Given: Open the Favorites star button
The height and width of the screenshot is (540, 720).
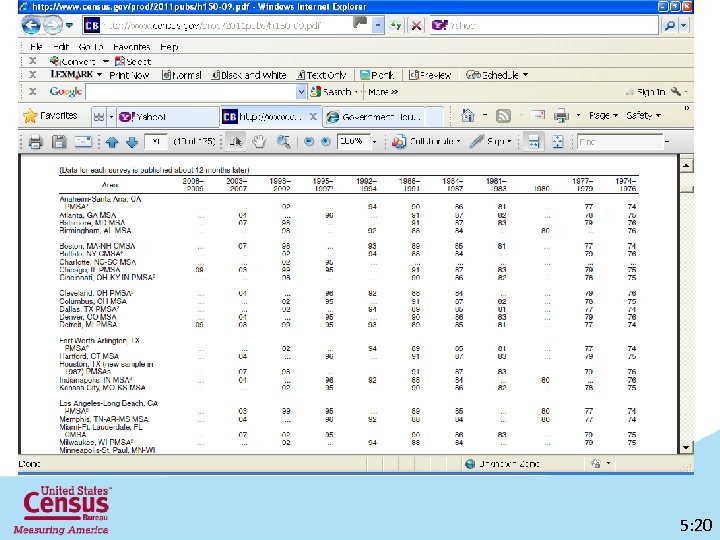Looking at the screenshot, I should click(x=50, y=116).
